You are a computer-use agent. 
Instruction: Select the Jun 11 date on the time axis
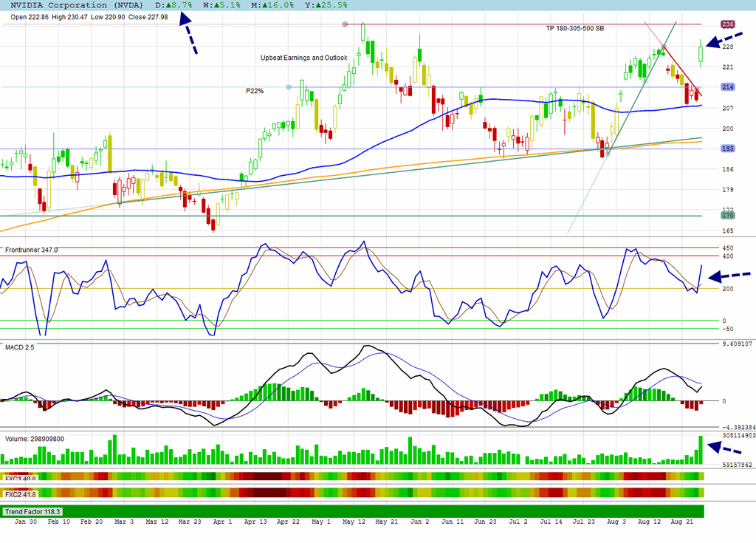[453, 522]
